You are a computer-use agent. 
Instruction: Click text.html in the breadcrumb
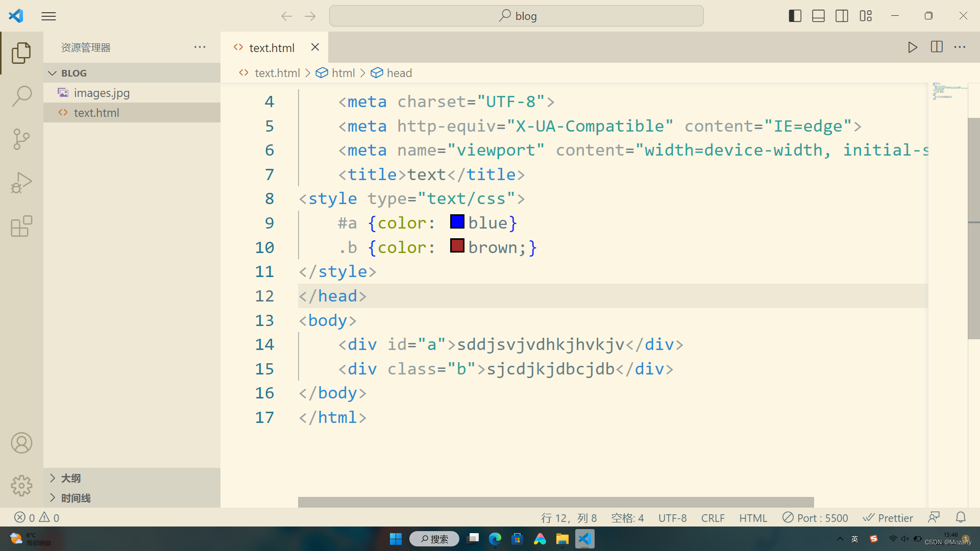tap(277, 73)
